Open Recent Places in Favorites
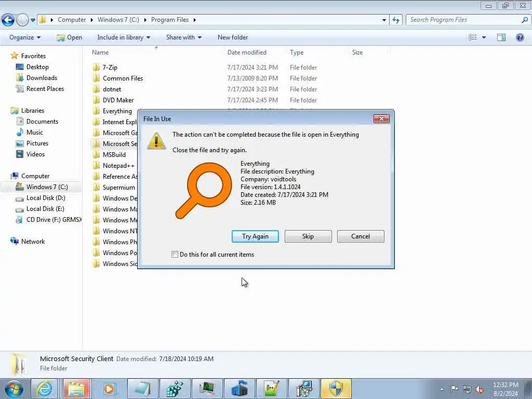Screen dimensions: 532x399 pos(45,88)
